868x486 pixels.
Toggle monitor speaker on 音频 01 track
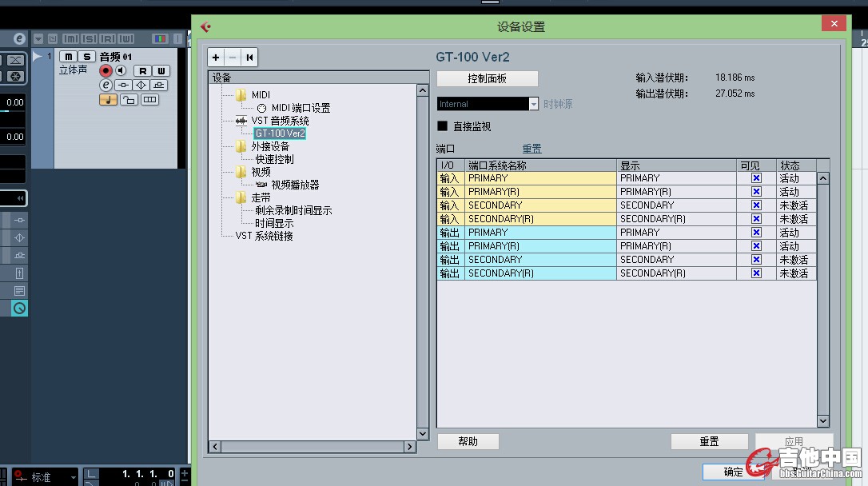(x=121, y=71)
